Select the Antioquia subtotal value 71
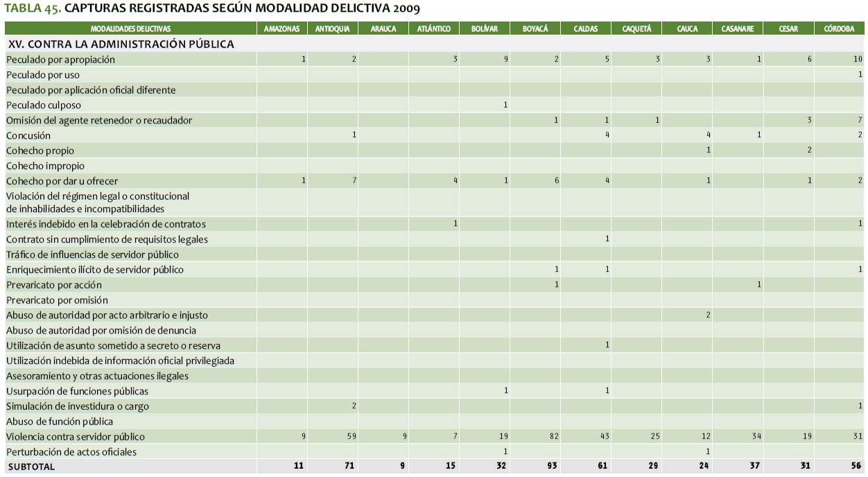The height and width of the screenshot is (477, 868). pos(351,467)
